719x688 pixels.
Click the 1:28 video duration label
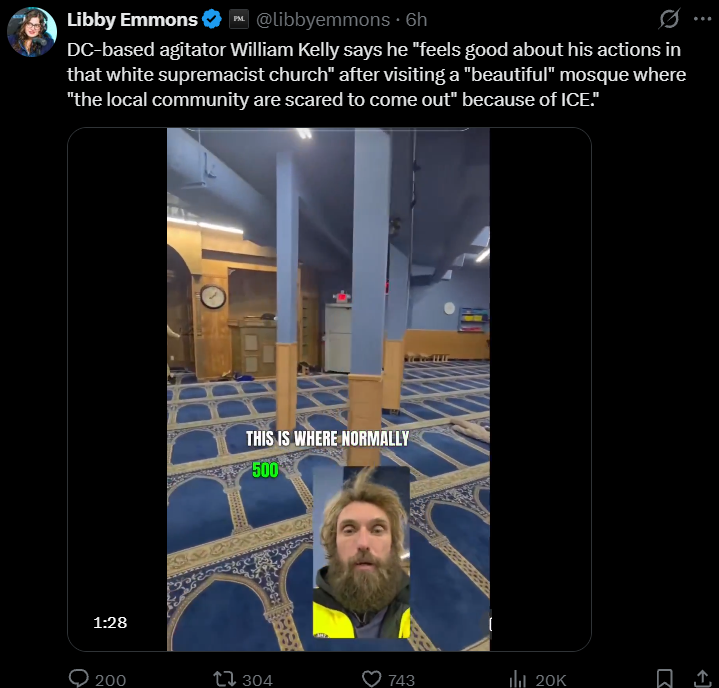coord(110,622)
